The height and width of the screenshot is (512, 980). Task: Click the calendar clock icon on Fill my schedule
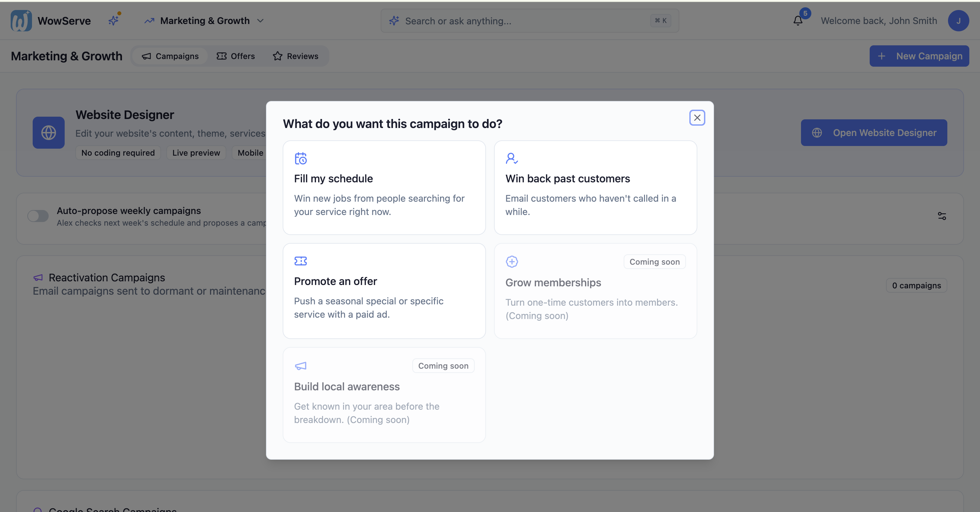pos(301,158)
